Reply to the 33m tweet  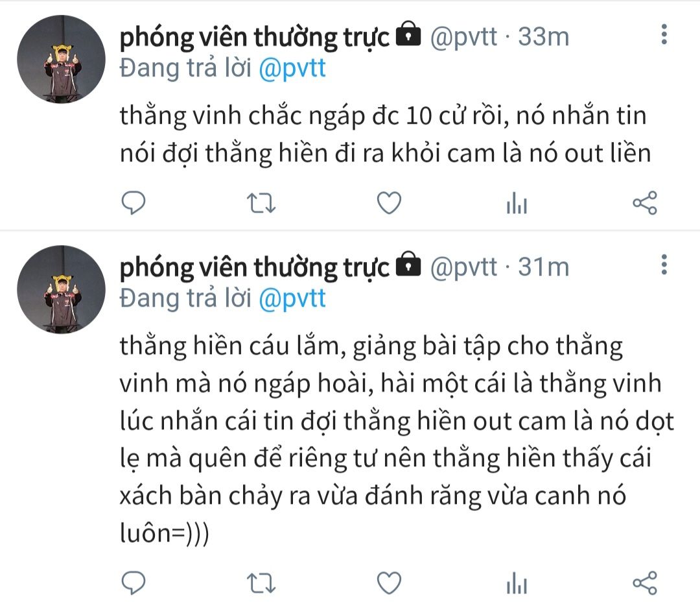pyautogui.click(x=134, y=203)
